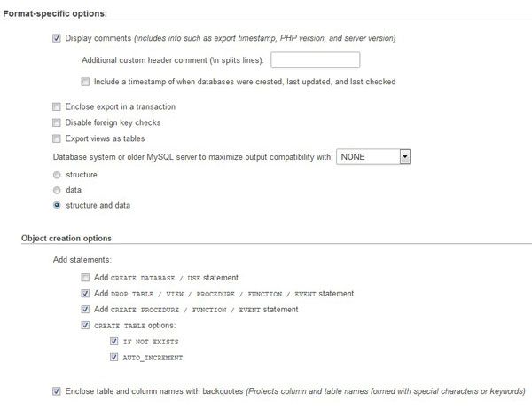Untick the AUTO_INCREMENT checkbox

coord(113,358)
